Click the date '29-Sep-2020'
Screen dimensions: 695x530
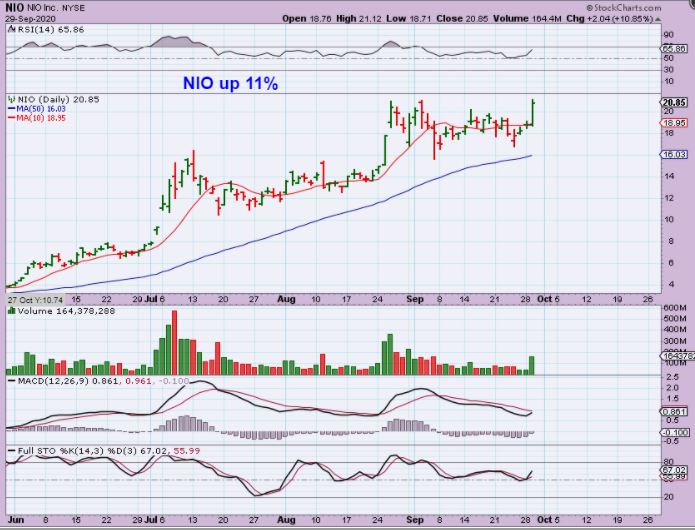click(31, 19)
